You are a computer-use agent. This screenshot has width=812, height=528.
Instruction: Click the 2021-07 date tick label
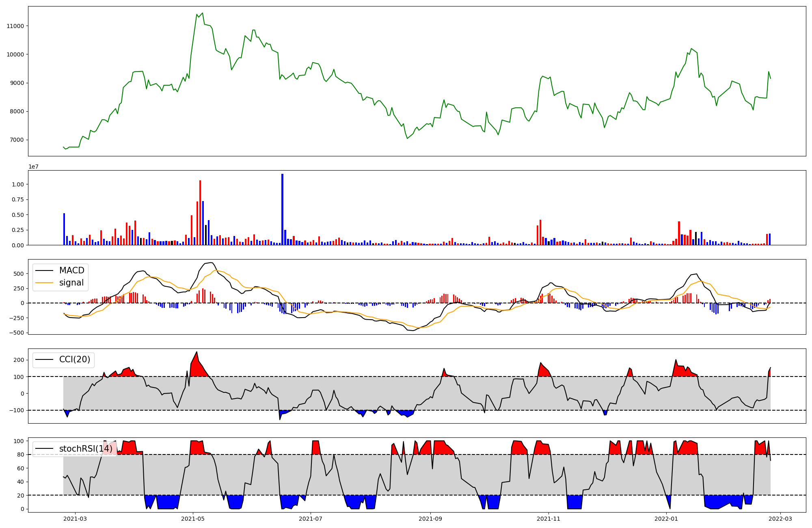(x=311, y=518)
